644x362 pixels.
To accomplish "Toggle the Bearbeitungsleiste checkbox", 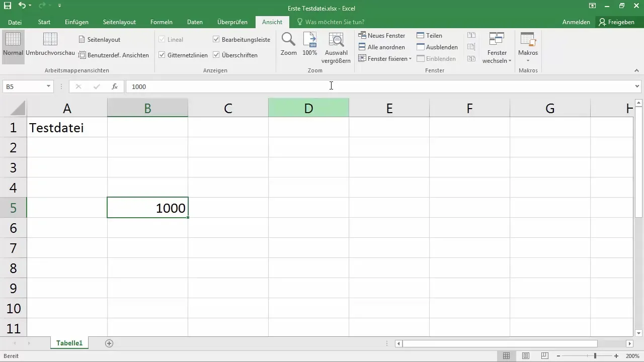I will [216, 39].
